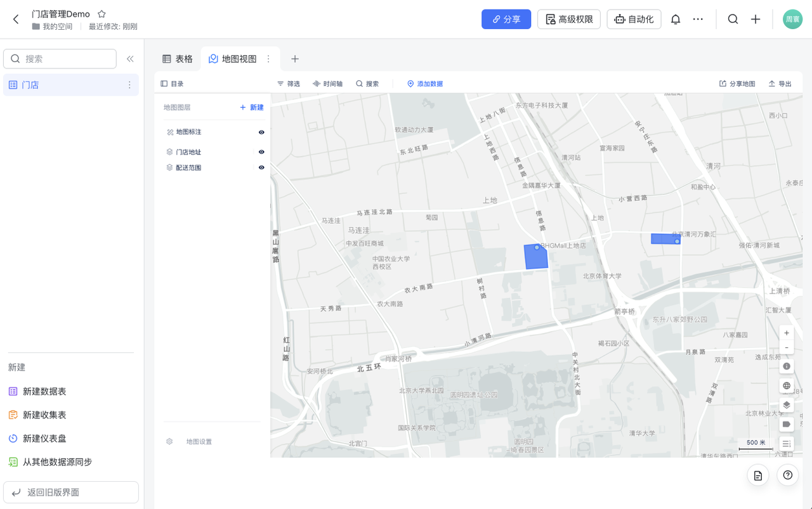
Task: Click the blue 分享 button
Action: (506, 19)
